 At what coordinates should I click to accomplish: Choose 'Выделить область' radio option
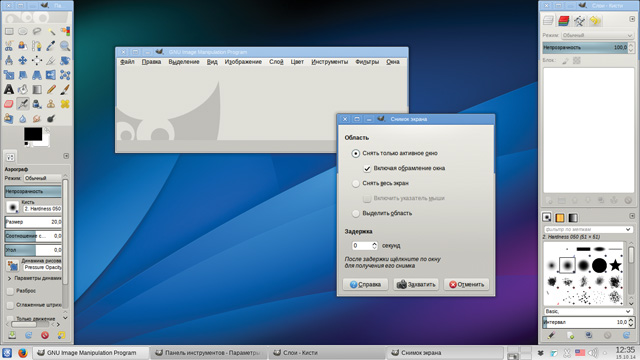pos(356,213)
